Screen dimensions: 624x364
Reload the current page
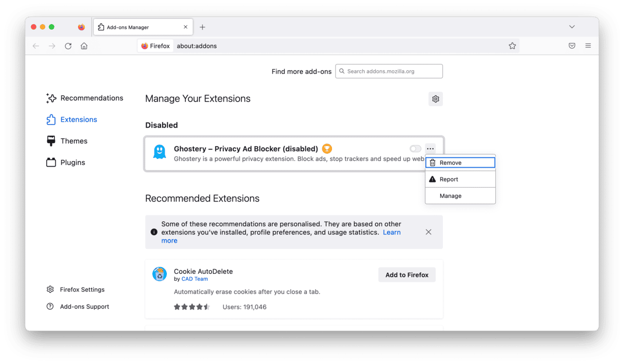68,46
